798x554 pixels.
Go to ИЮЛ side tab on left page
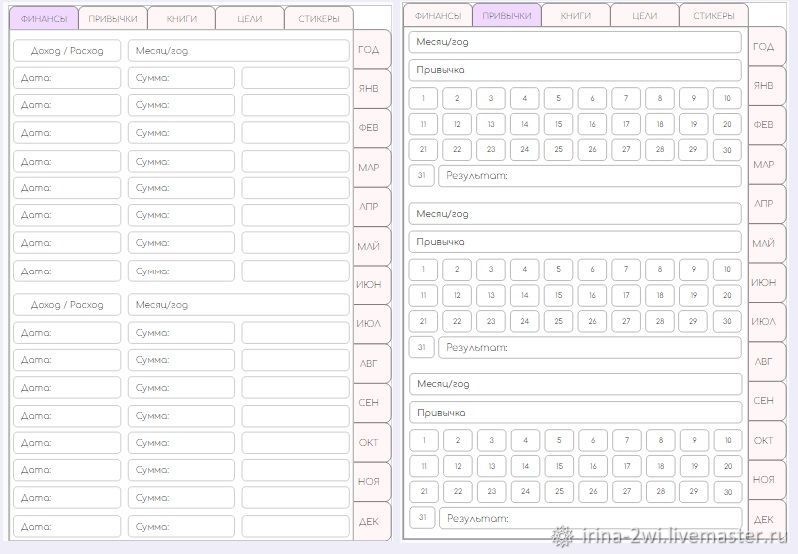click(372, 324)
